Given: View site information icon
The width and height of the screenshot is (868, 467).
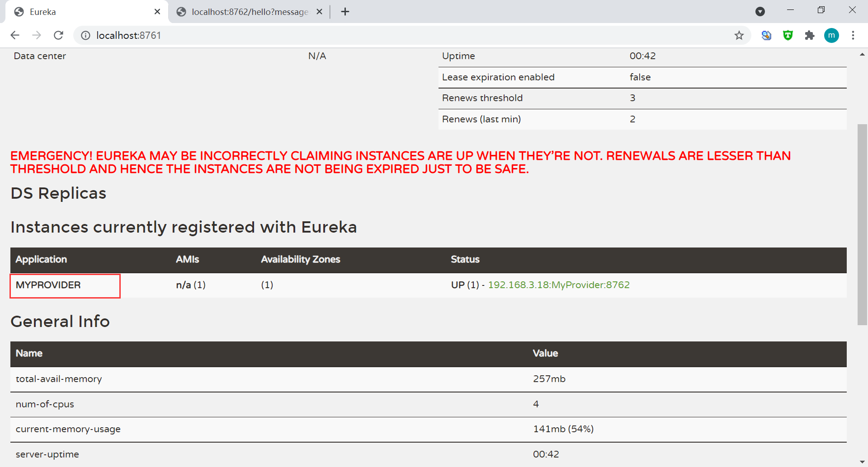Looking at the screenshot, I should tap(85, 35).
